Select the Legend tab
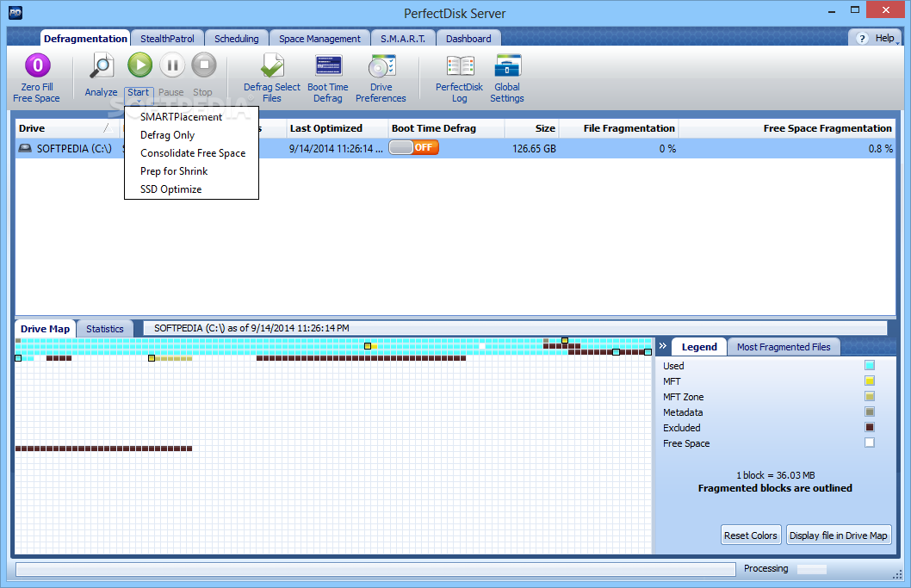911x588 pixels. (x=699, y=347)
